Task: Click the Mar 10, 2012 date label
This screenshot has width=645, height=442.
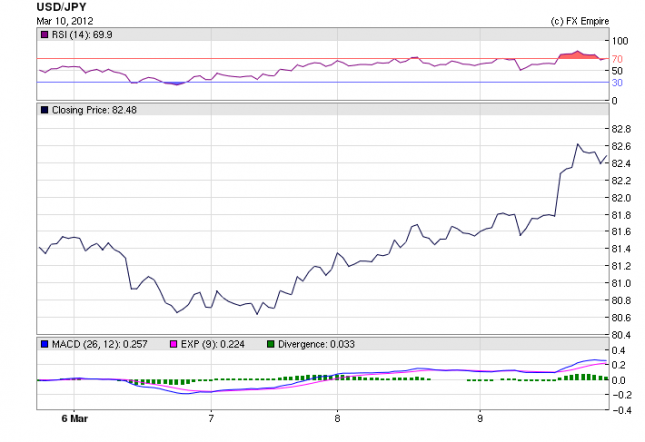Action: [x=65, y=21]
